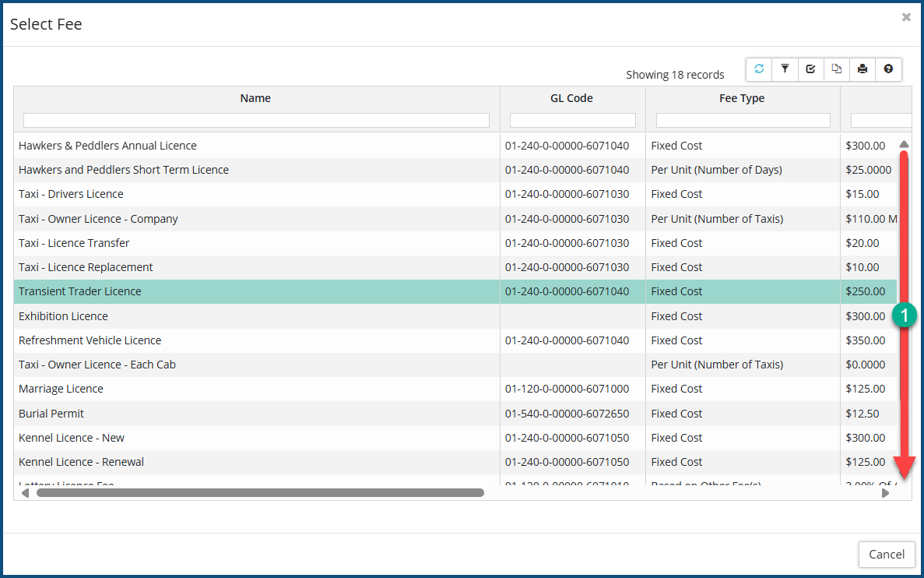
Task: Choose the Burial Permit row
Action: pos(51,414)
